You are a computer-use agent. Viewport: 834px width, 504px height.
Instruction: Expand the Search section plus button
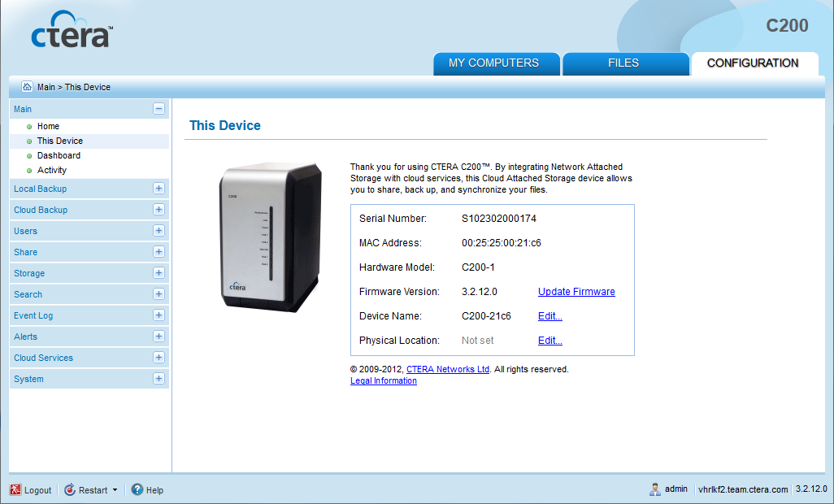159,294
